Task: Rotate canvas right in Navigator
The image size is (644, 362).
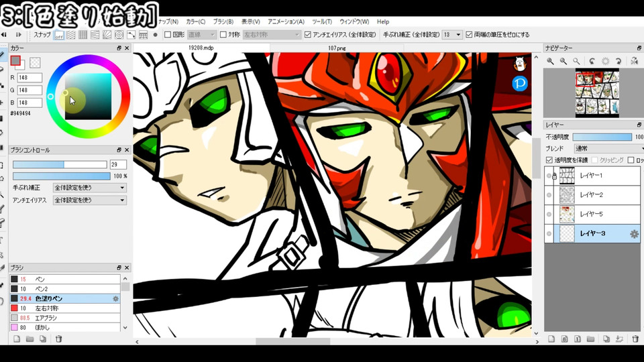Action: (x=619, y=61)
